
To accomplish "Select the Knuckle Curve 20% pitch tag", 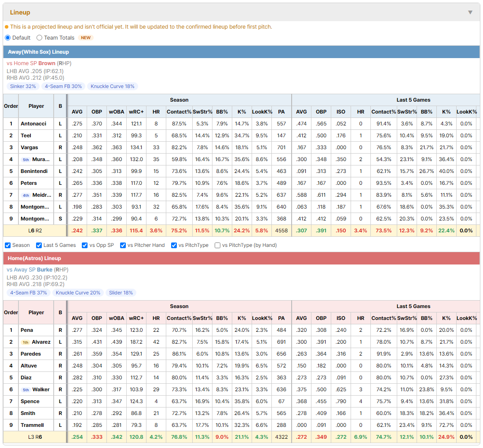I will coord(78,293).
